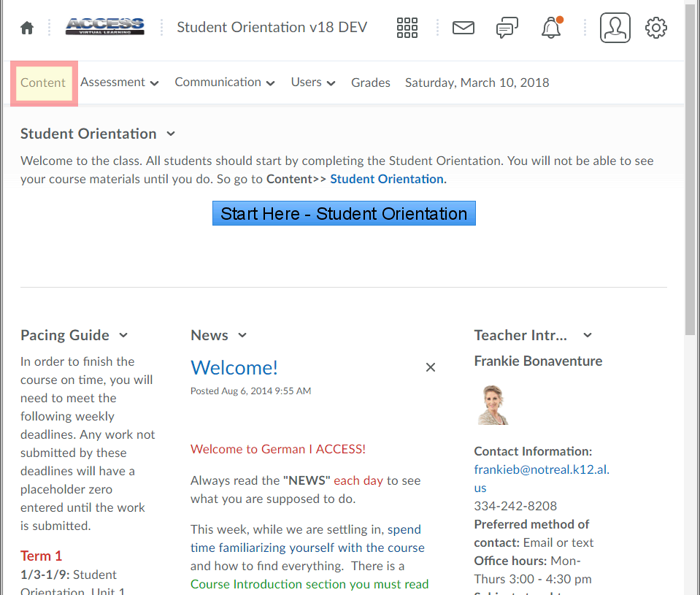Open the course selector grid icon
The height and width of the screenshot is (595, 700).
(407, 28)
